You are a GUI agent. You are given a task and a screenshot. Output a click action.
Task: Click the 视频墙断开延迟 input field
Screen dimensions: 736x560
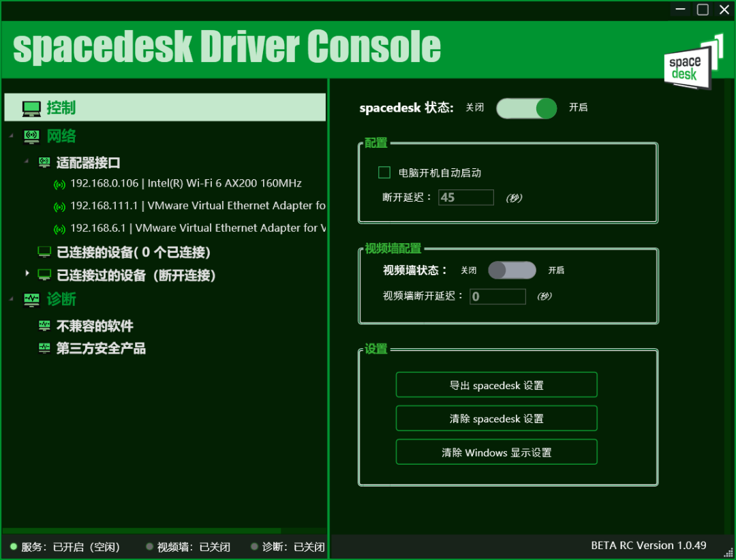pos(497,296)
